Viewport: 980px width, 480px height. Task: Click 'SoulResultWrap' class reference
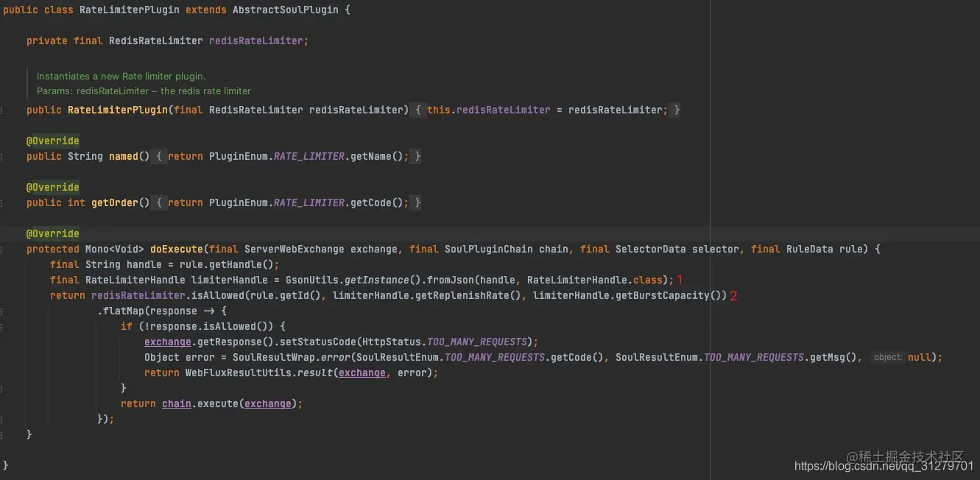point(274,357)
